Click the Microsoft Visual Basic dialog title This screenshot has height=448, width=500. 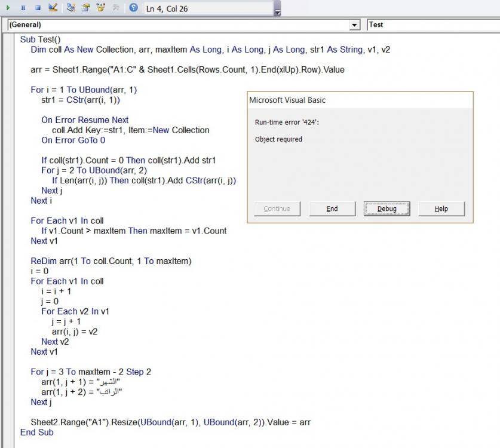pos(287,100)
